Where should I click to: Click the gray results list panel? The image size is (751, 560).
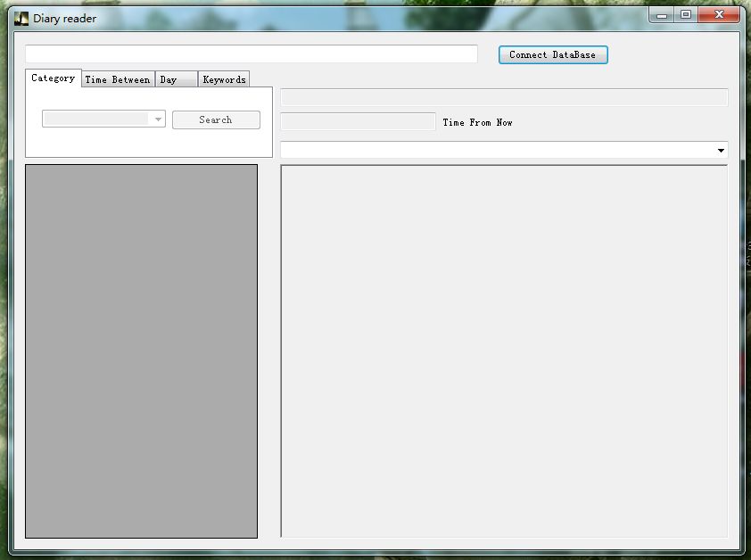141,351
